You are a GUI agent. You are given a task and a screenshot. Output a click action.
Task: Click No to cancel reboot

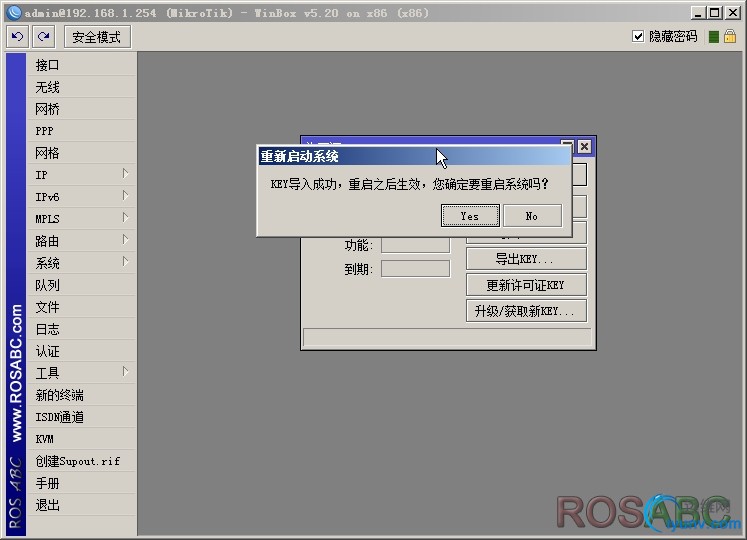coord(532,216)
